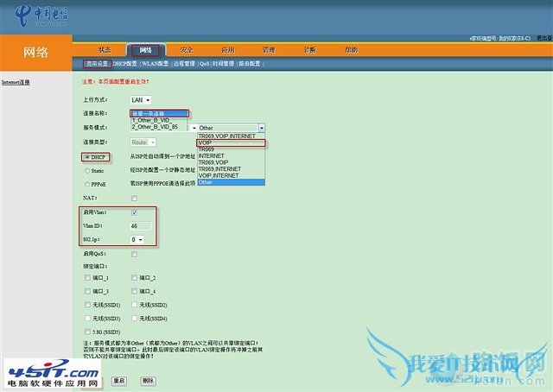Image resolution: width=553 pixels, height=392 pixels.
Task: Select the DHCP radio button
Action: (x=87, y=157)
